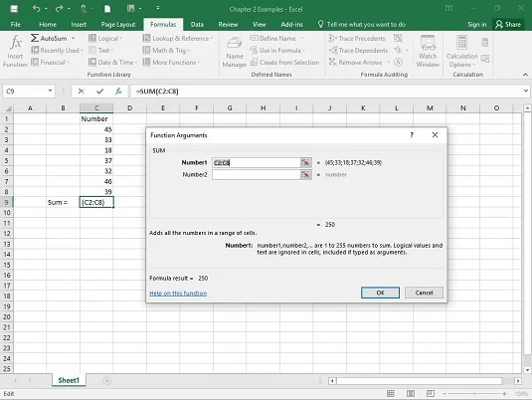Switch to Page Layout view in status bar
The width and height of the screenshot is (532, 400).
tap(411, 393)
